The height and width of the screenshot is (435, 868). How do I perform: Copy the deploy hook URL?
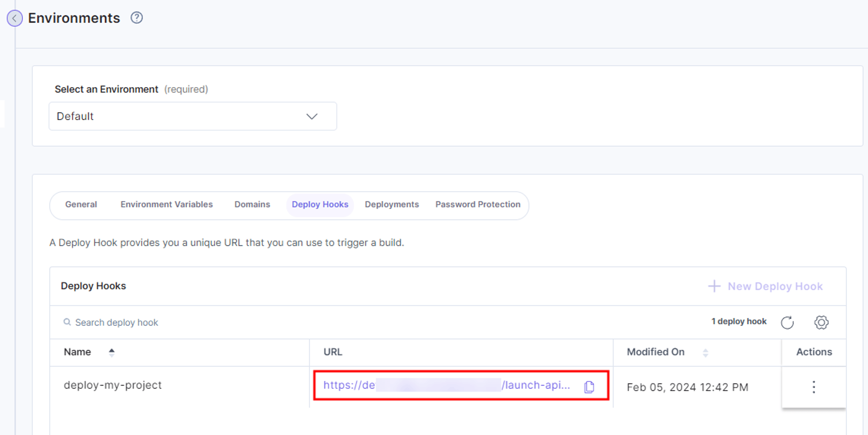click(589, 387)
